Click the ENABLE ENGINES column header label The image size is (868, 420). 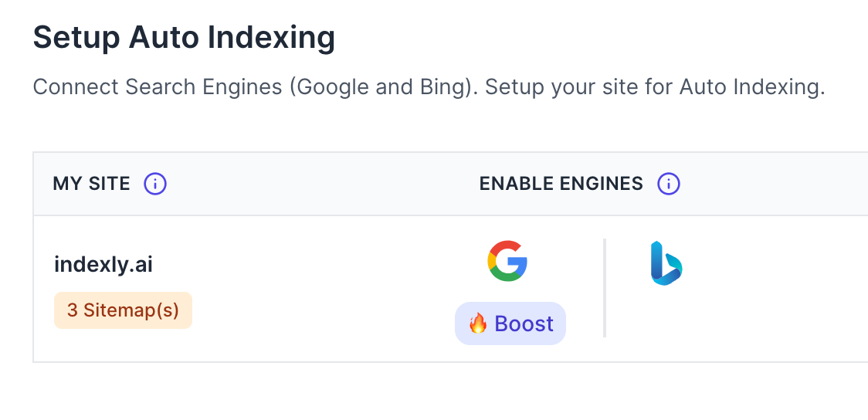click(x=561, y=184)
